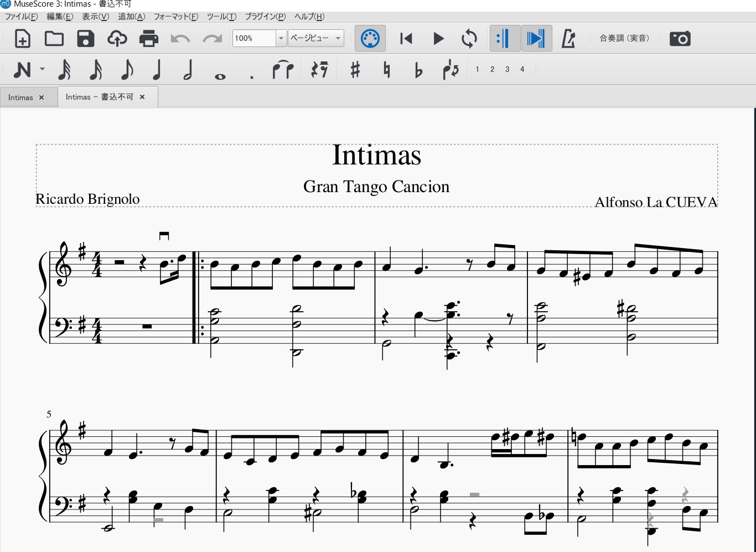756x552 pixels.
Task: Redo the action with the redo arrow
Action: [212, 39]
